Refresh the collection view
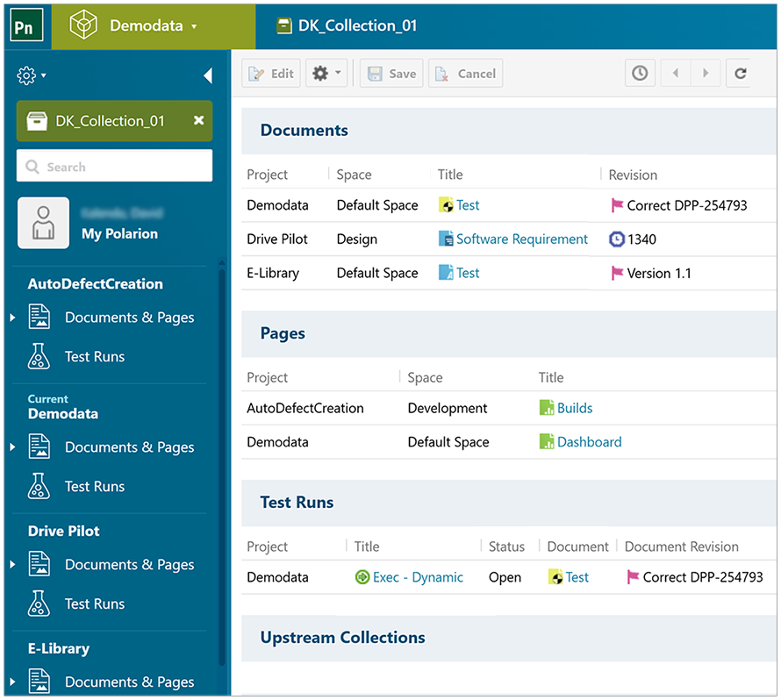The width and height of the screenshot is (781, 700). coord(740,73)
